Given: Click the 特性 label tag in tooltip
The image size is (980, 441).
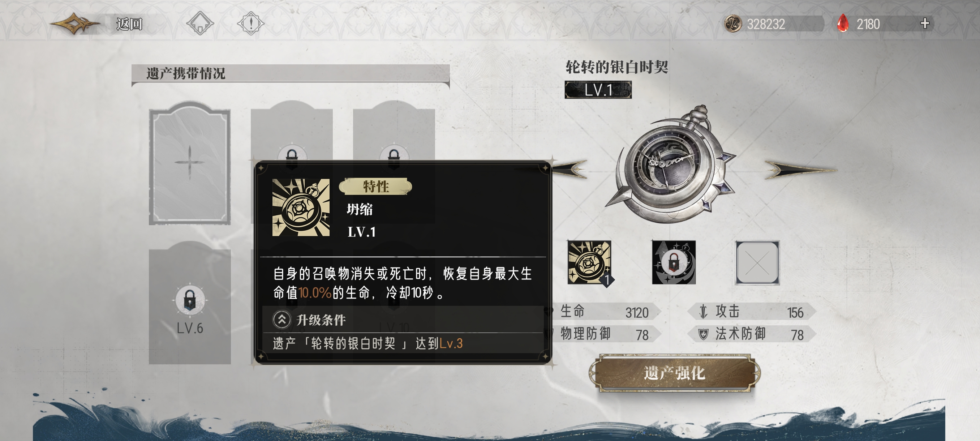Looking at the screenshot, I should point(375,187).
